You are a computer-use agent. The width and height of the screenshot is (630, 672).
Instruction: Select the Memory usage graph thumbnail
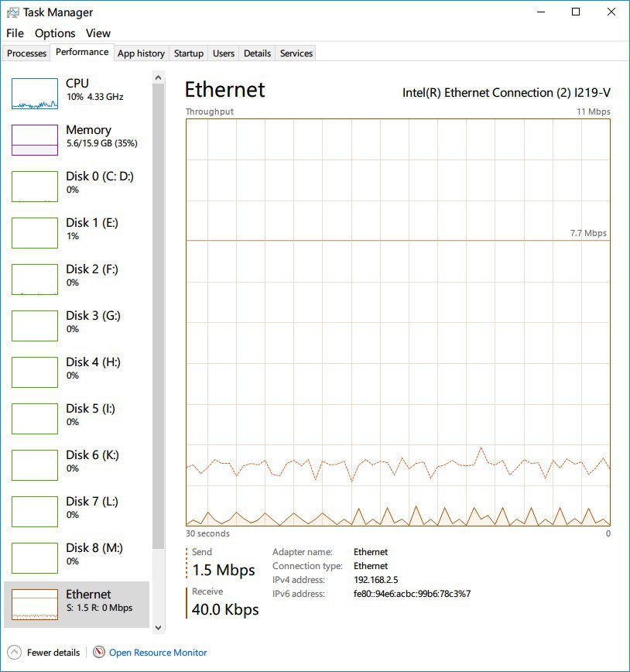[35, 140]
